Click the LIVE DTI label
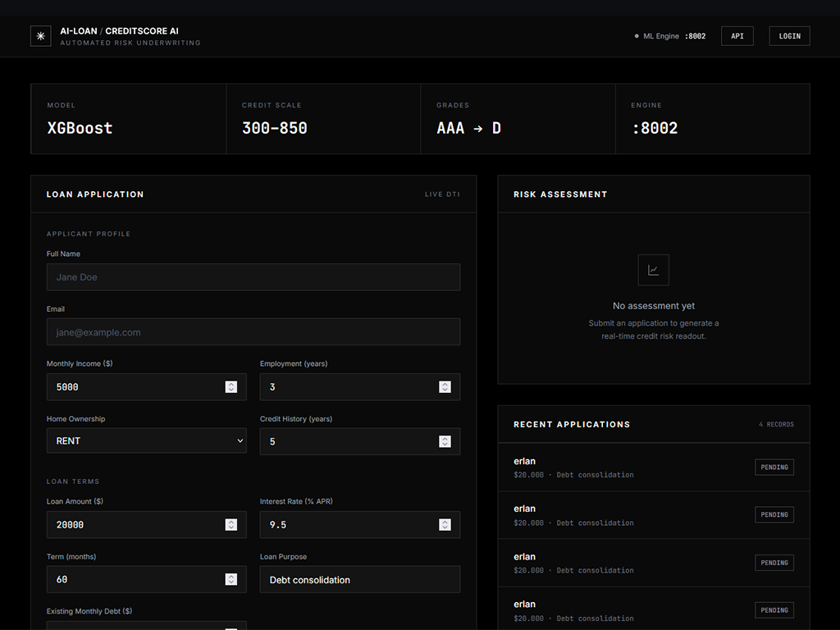840x630 pixels. click(x=442, y=194)
